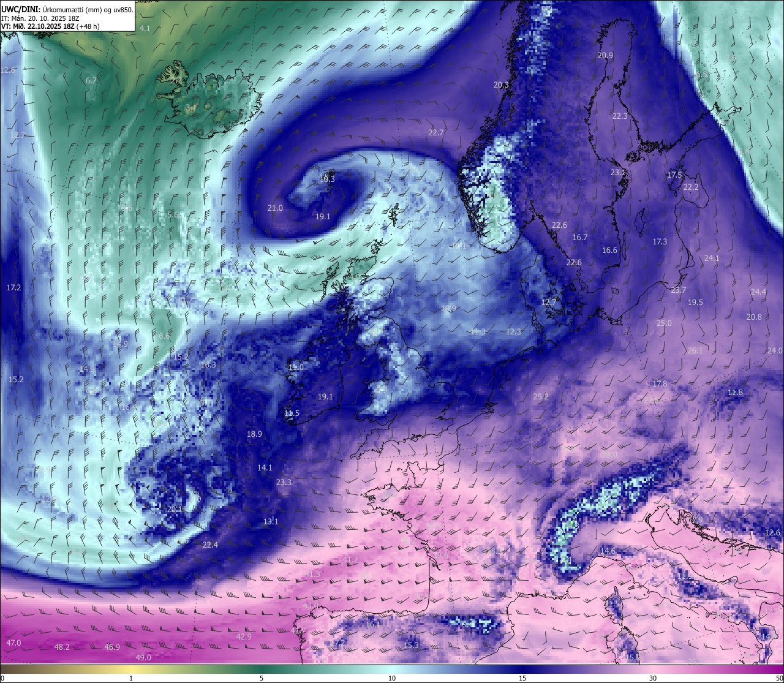Click the map value '16.3' west of Ireland
784x683 pixels.
(208, 364)
